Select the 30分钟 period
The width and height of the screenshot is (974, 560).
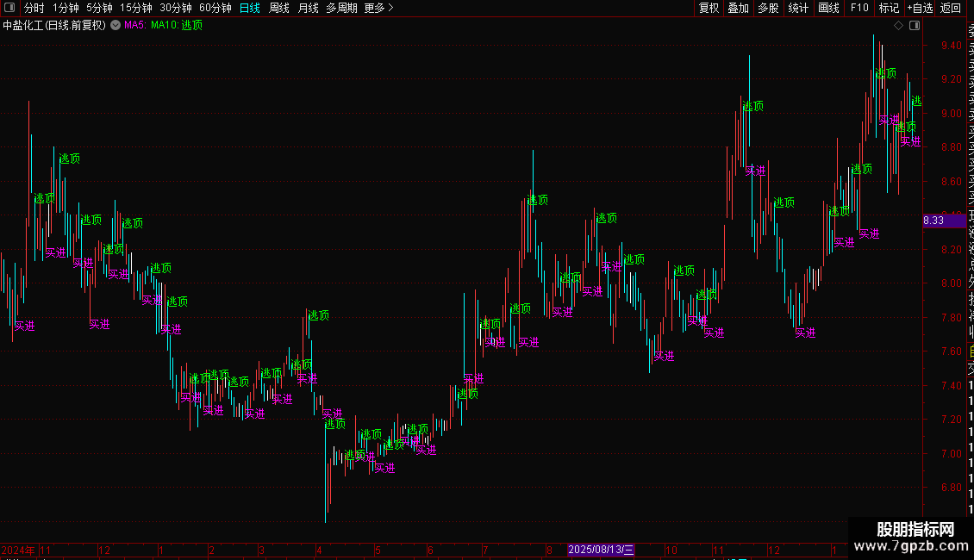pos(176,8)
